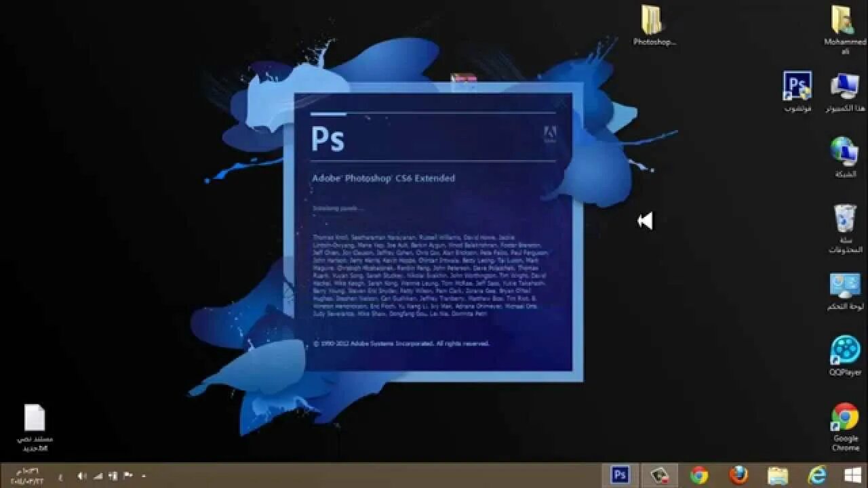Screen dimensions: 868x488
Task: Select the Photoshop shortcut icon on the desktop
Action: tap(797, 91)
